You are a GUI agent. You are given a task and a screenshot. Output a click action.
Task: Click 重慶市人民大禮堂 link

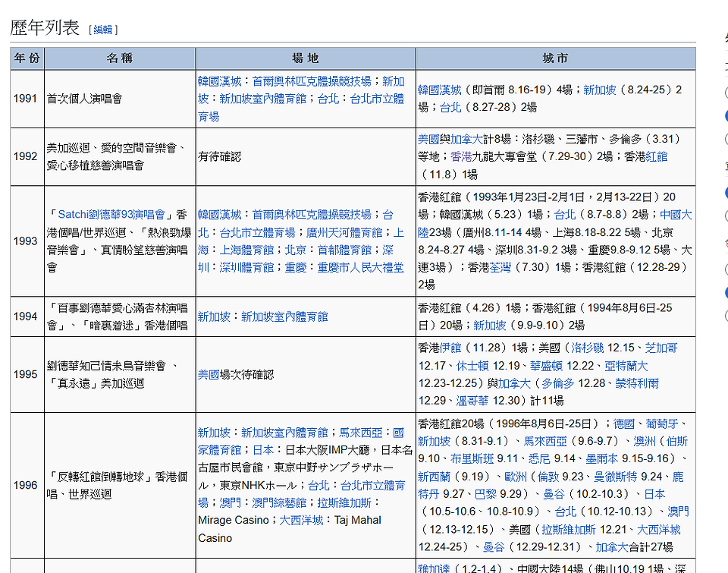point(360,268)
